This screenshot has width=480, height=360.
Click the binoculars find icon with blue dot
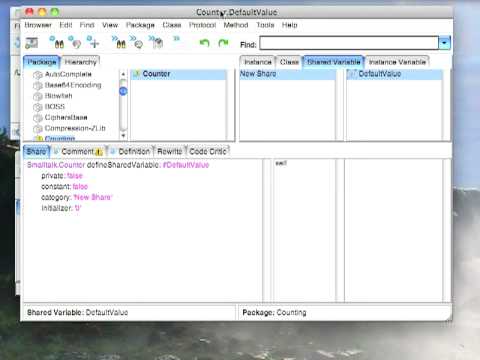pyautogui.click(x=57, y=43)
